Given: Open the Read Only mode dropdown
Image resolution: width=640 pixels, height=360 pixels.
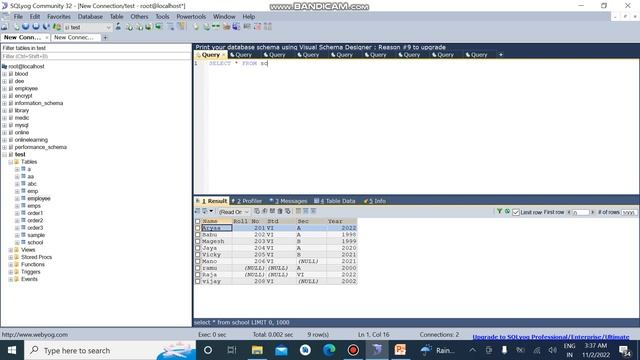Looking at the screenshot, I should pyautogui.click(x=233, y=212).
